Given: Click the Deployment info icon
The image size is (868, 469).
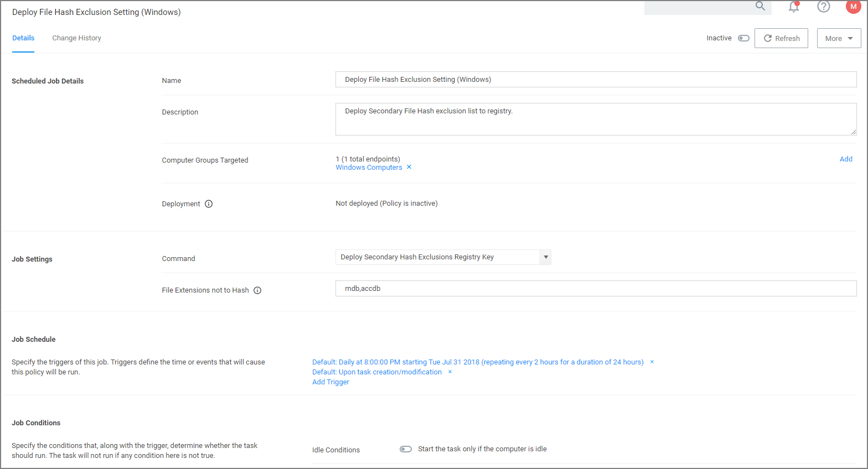Looking at the screenshot, I should [209, 204].
